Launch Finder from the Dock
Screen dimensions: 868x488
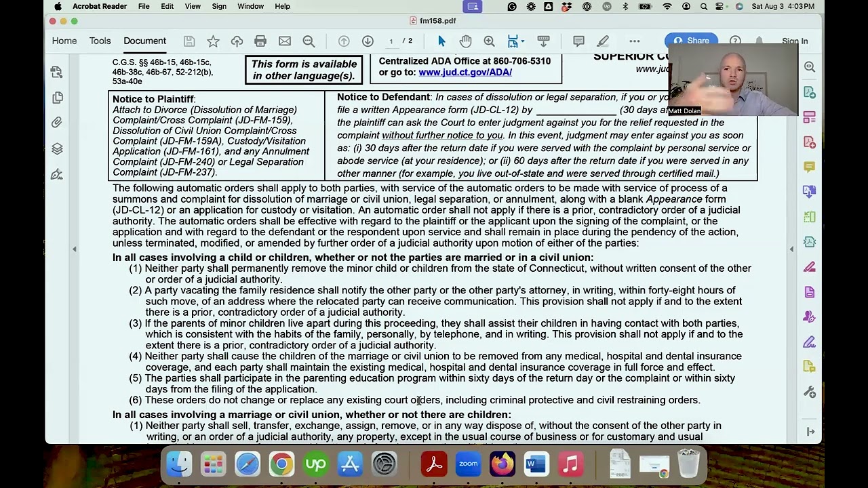coord(179,464)
